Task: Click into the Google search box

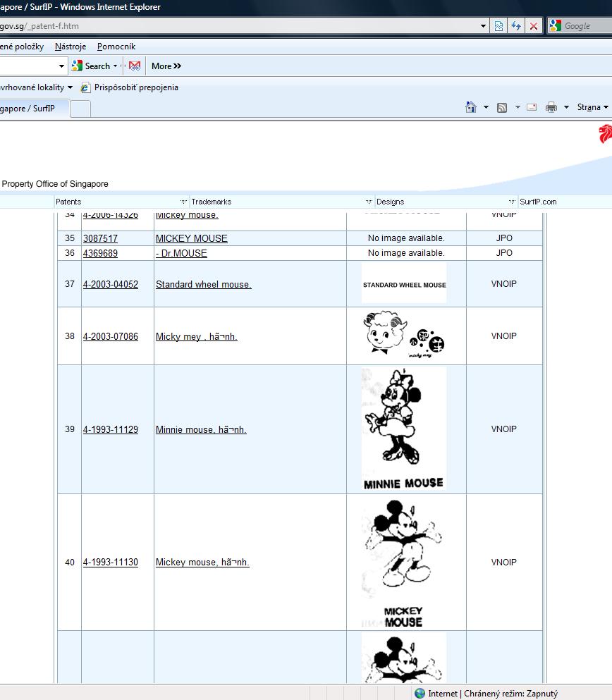Action: click(587, 26)
